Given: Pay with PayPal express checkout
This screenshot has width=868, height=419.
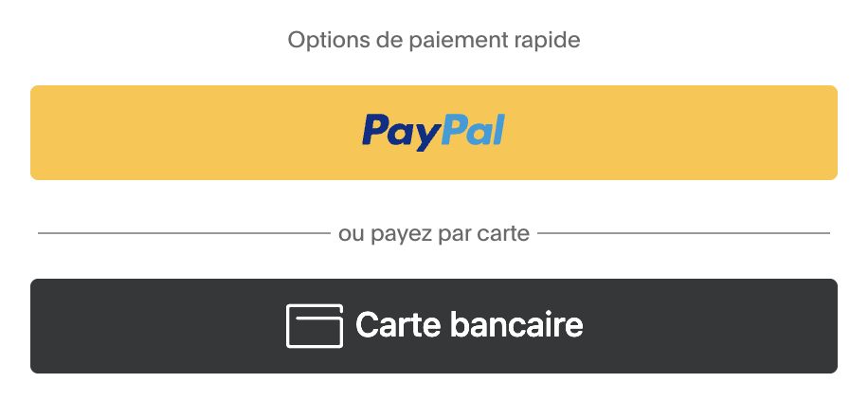Looking at the screenshot, I should tap(434, 133).
